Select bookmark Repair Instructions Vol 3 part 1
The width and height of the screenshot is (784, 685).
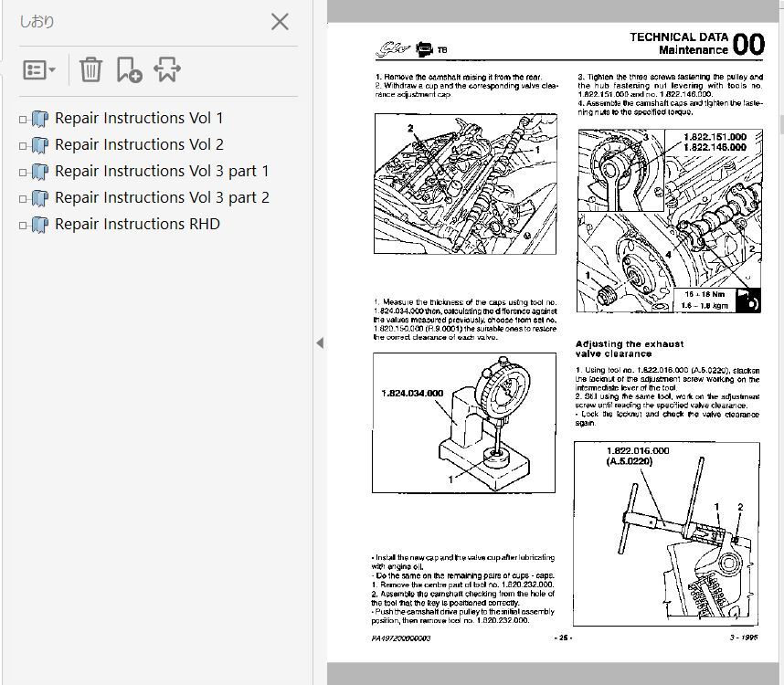[162, 172]
